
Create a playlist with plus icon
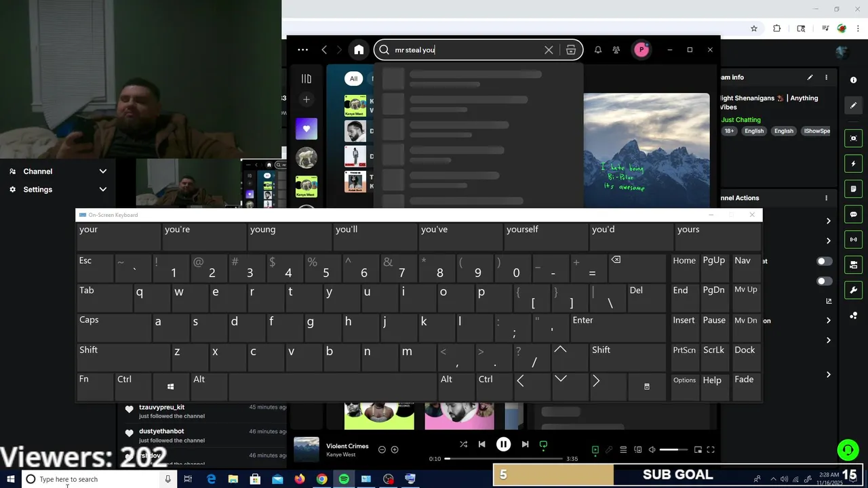pos(307,100)
